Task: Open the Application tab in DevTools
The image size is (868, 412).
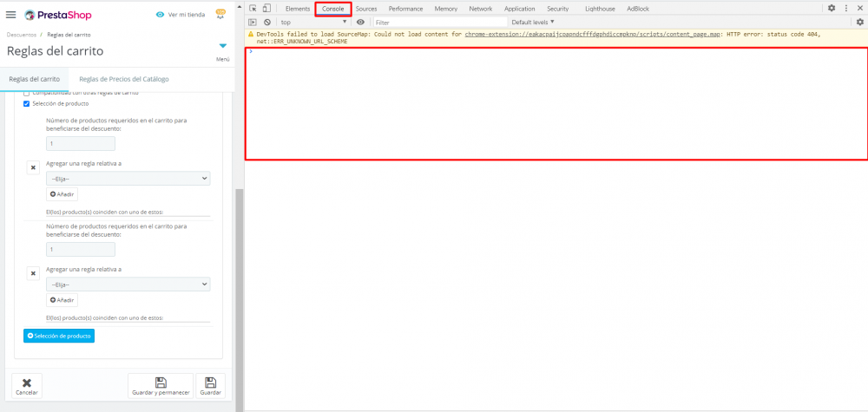Action: coord(519,9)
